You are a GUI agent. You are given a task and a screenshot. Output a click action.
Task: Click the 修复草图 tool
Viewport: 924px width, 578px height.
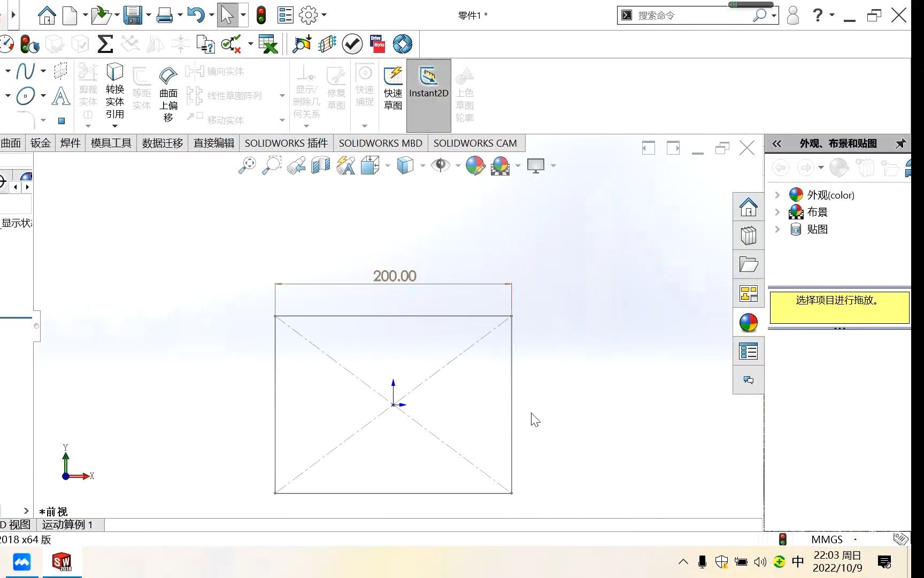[336, 91]
